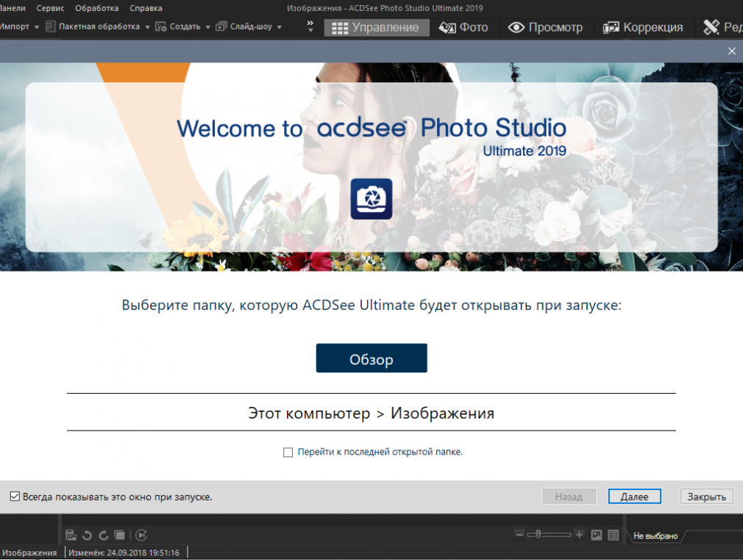
Task: Uncheck Всегда показывать это окно при запуске
Action: point(15,497)
